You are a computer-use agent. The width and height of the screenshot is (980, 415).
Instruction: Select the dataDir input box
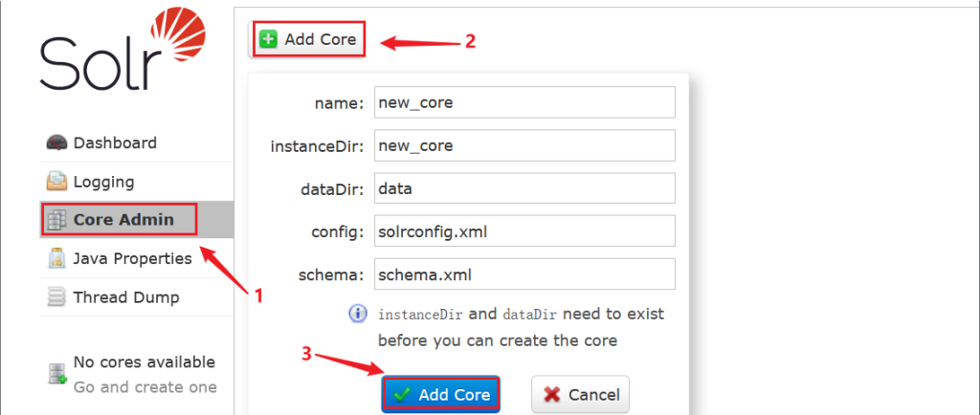pyautogui.click(x=525, y=187)
